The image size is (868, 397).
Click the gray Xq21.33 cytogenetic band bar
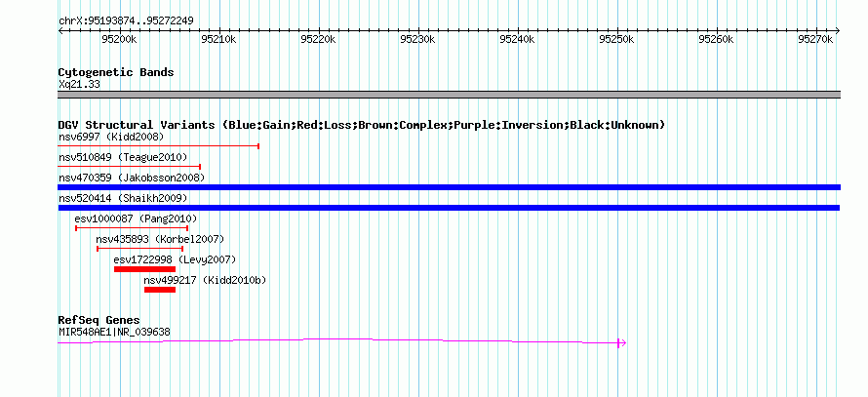(449, 95)
